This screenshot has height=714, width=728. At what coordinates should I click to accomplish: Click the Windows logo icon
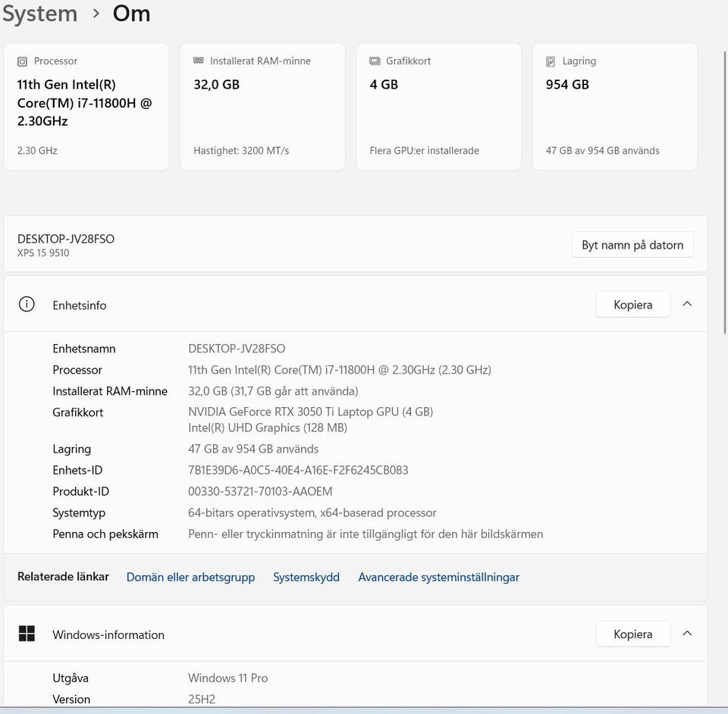pos(27,633)
